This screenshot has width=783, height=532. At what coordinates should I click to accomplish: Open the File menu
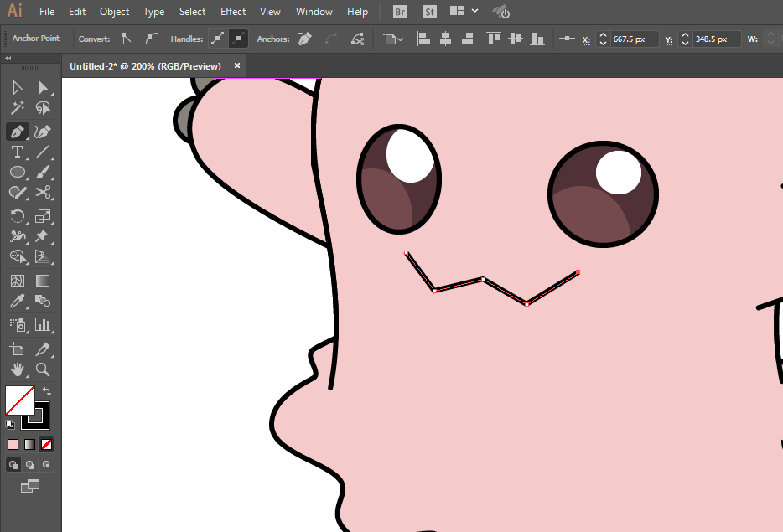click(x=47, y=12)
